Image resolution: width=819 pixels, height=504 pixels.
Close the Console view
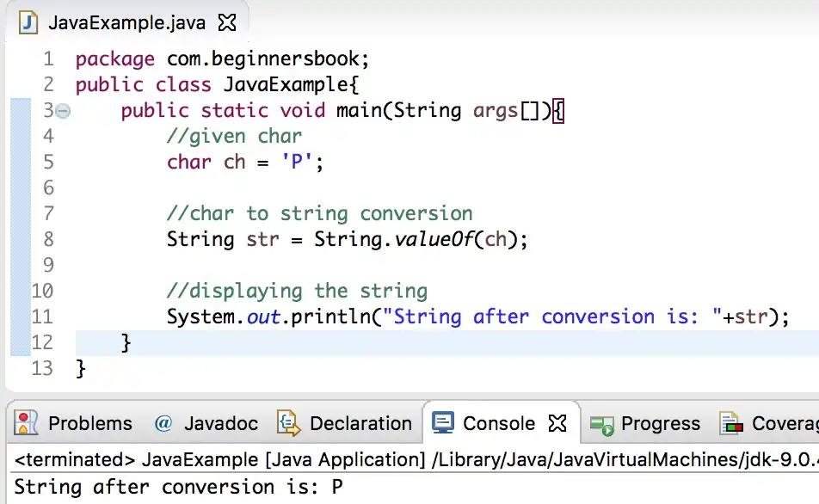click(x=557, y=423)
